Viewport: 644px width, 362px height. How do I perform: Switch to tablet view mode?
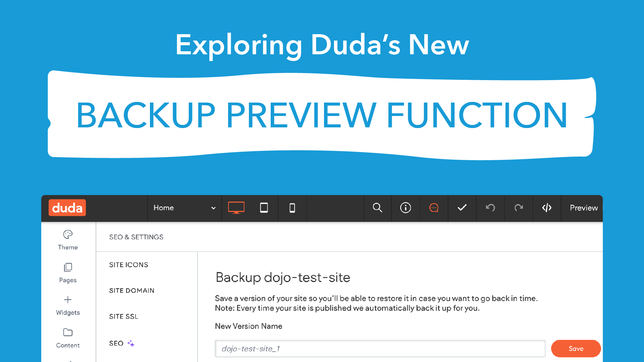click(264, 208)
